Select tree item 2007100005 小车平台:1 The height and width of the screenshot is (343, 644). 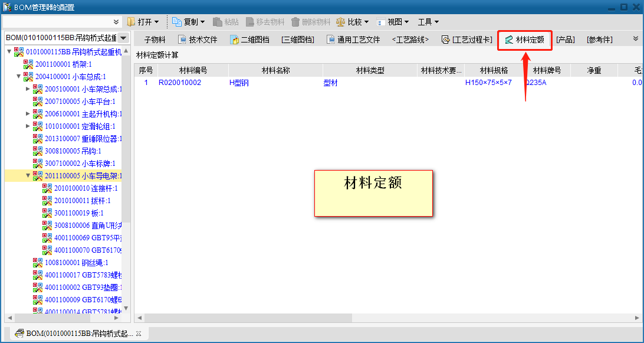coord(80,102)
